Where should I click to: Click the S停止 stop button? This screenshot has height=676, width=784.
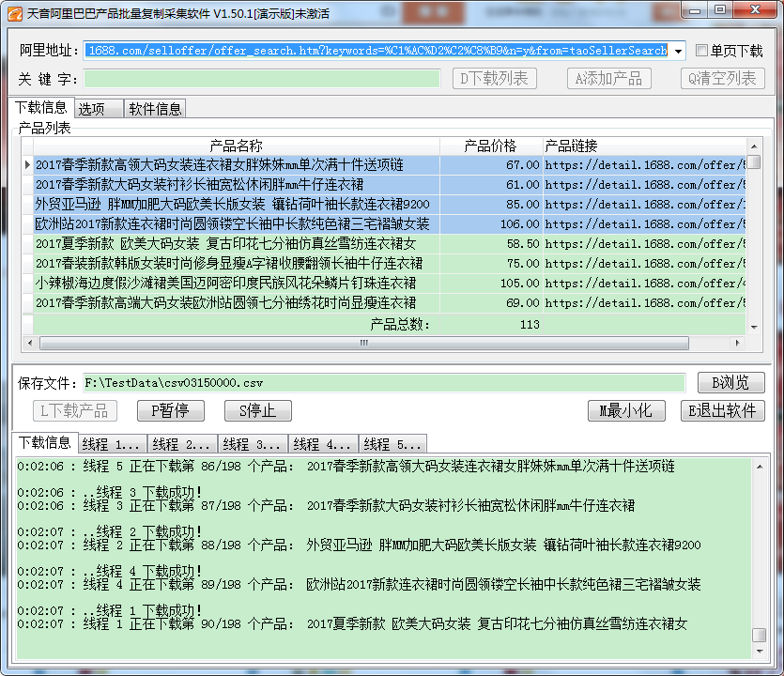click(x=258, y=411)
